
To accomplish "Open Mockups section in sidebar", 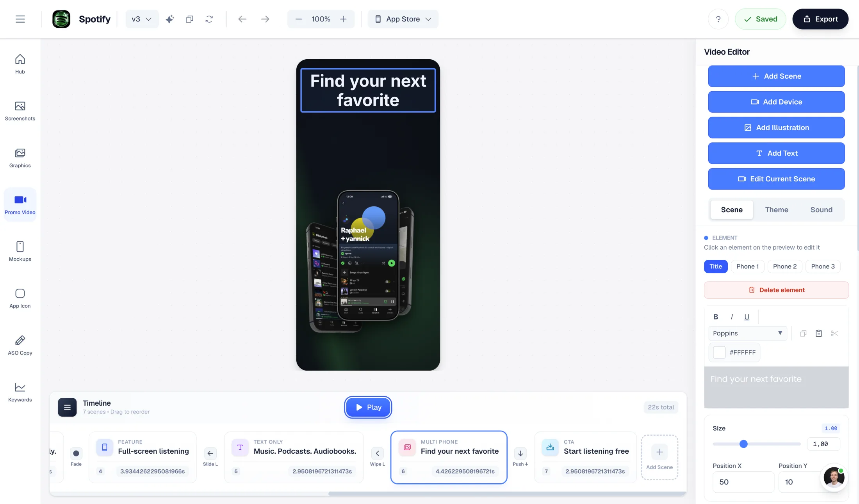I will pos(20,251).
